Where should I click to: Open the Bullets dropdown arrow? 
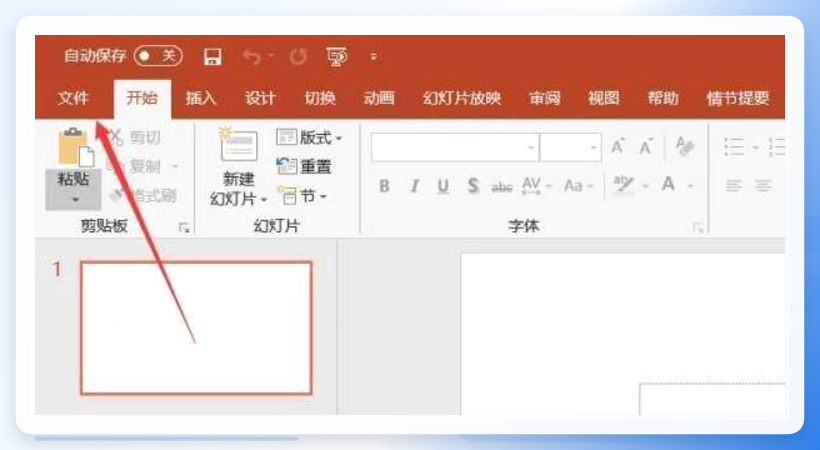pyautogui.click(x=756, y=148)
